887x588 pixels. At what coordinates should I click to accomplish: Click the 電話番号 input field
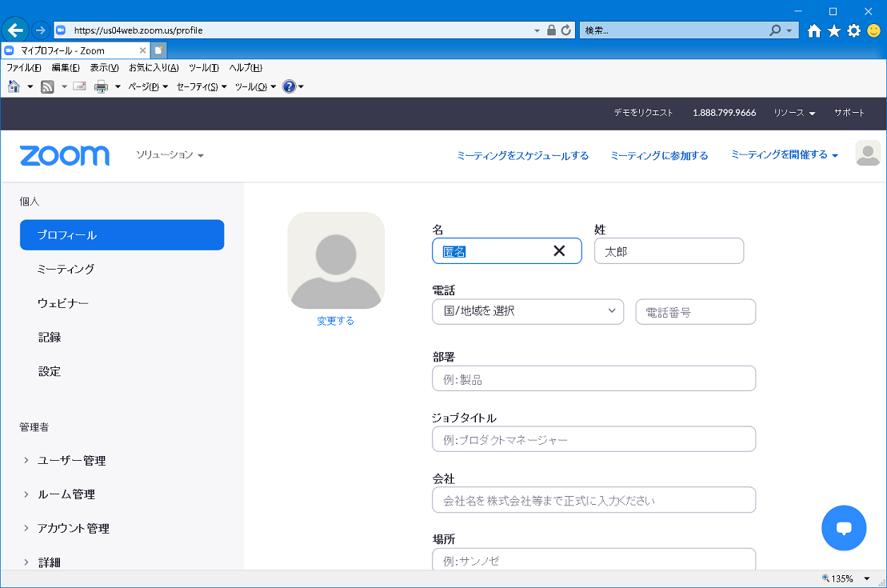click(695, 312)
